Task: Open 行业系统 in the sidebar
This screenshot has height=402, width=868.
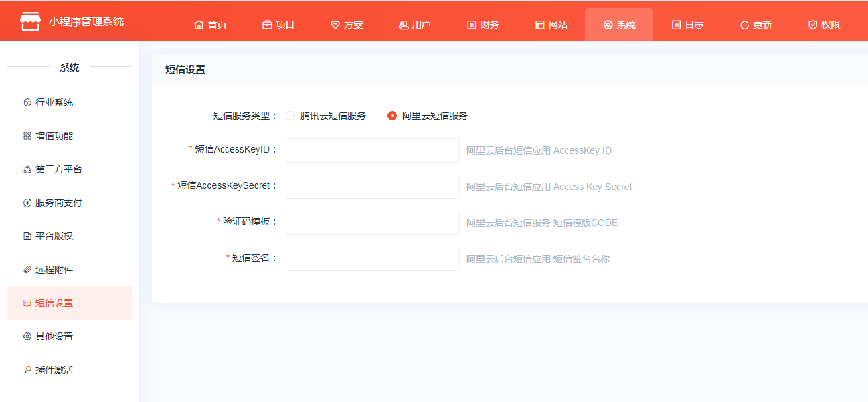Action: click(69, 102)
